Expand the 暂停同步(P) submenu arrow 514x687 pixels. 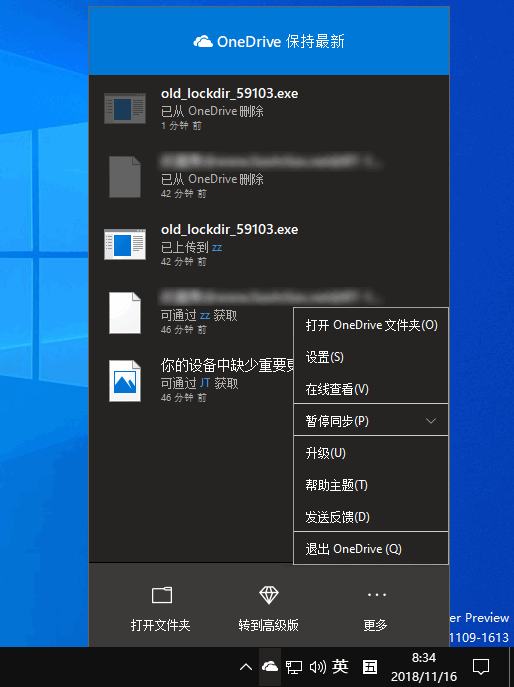pyautogui.click(x=431, y=421)
